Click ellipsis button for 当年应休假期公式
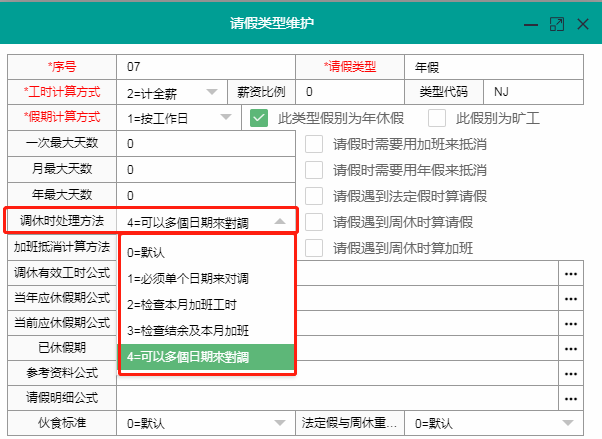The image size is (602, 439). pos(571,298)
